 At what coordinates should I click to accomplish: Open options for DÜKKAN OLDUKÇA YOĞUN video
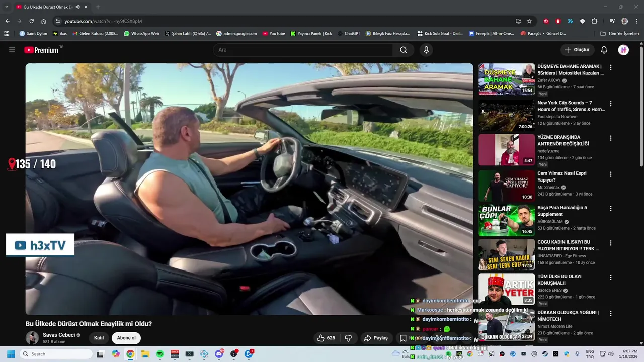point(611,313)
